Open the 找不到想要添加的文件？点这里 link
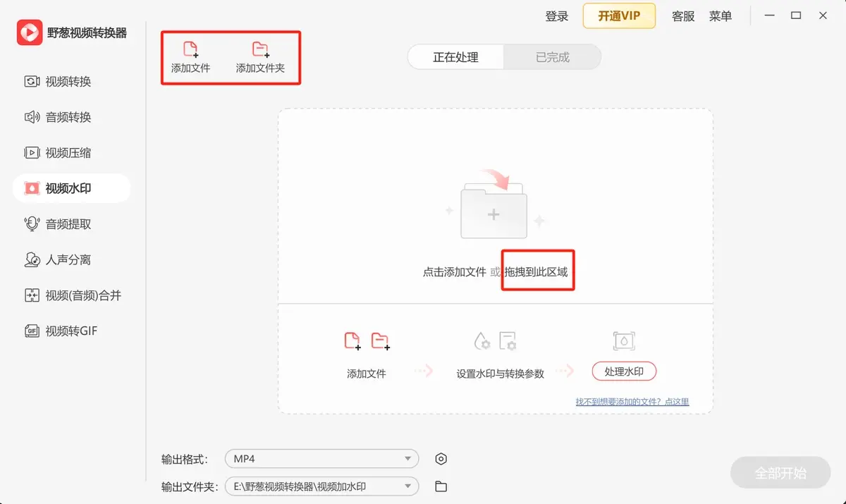This screenshot has width=846, height=504. tap(632, 402)
